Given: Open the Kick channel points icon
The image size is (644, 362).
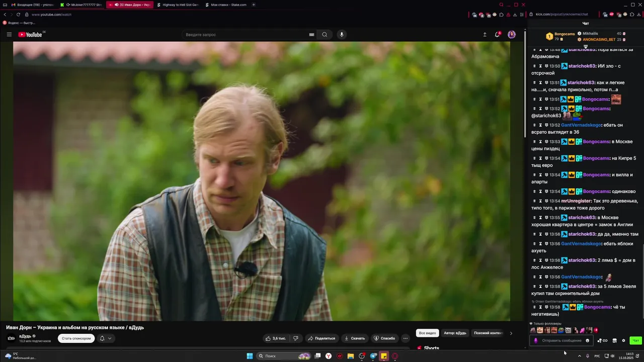Looking at the screenshot, I should tap(602, 340).
